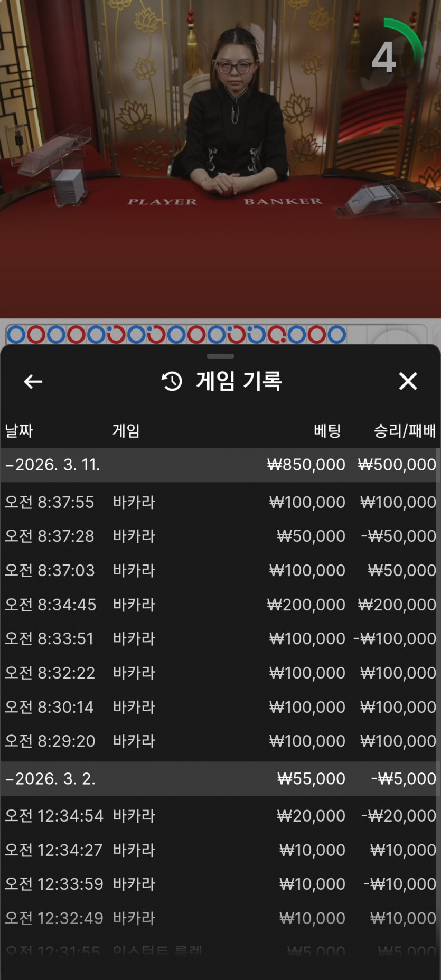
Task: Click the 날짜 column header
Action: coord(19,431)
